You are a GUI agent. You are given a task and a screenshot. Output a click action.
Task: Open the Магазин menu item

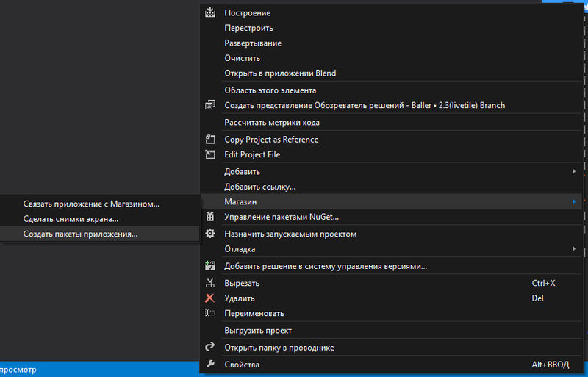pos(391,201)
